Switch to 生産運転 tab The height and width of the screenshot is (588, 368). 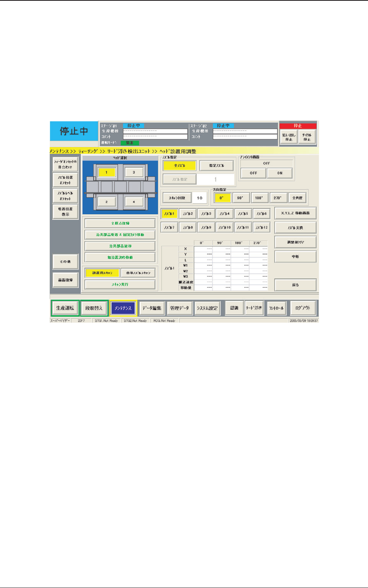65,308
